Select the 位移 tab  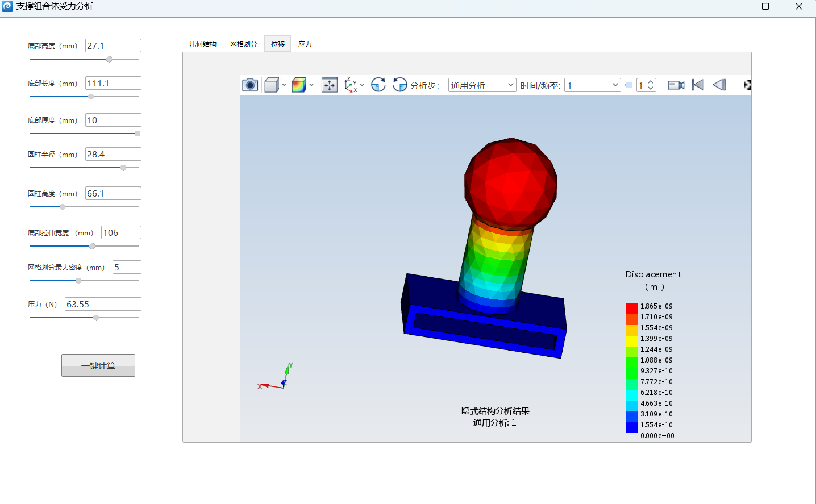278,44
